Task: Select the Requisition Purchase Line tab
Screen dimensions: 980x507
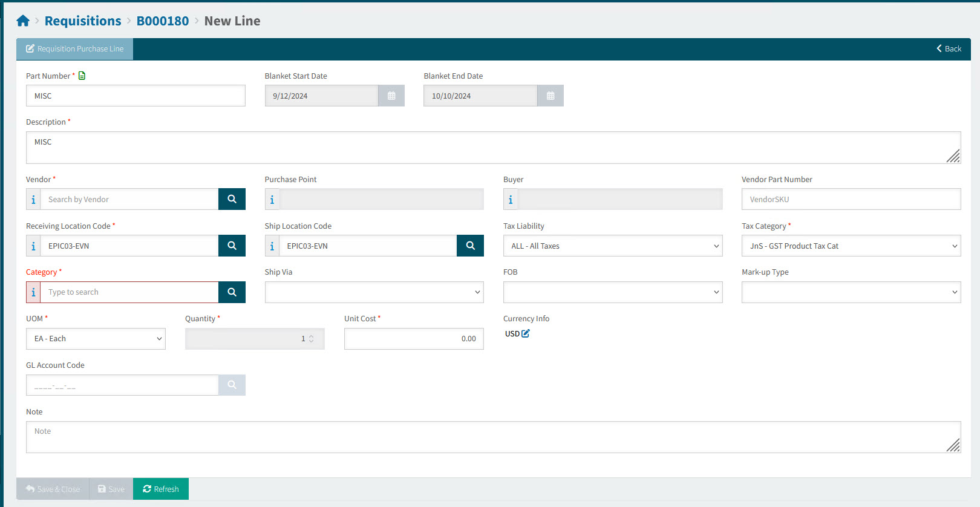Action: [74, 49]
